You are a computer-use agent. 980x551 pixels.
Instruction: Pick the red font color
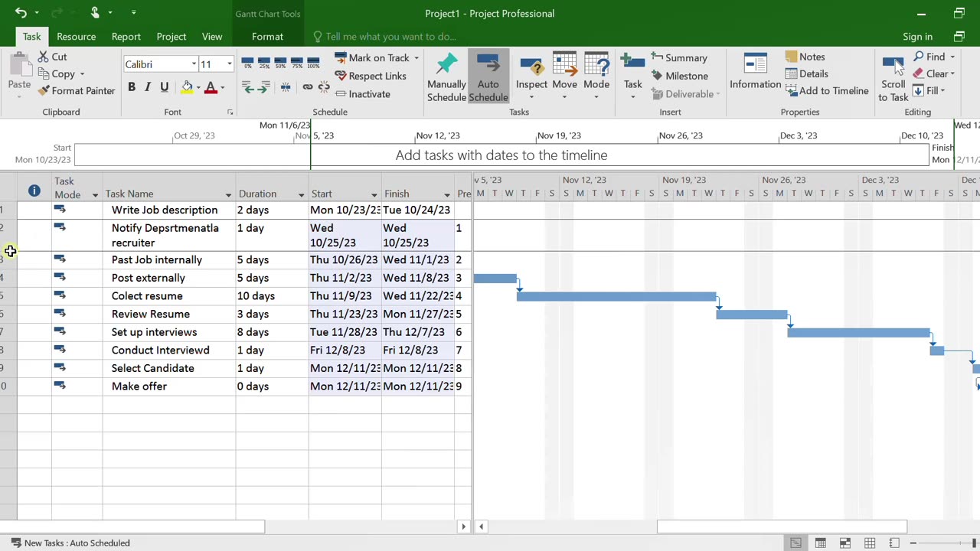(x=211, y=87)
